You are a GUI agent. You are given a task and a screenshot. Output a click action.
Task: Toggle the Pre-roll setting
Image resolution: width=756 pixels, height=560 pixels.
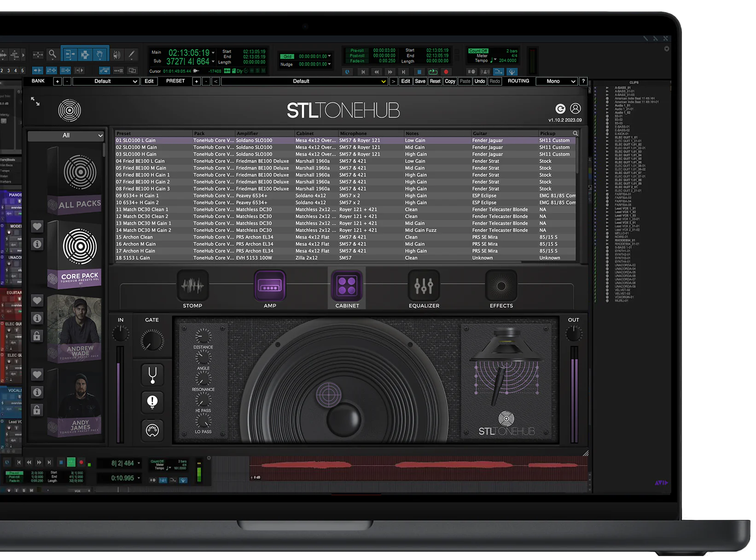tap(357, 51)
